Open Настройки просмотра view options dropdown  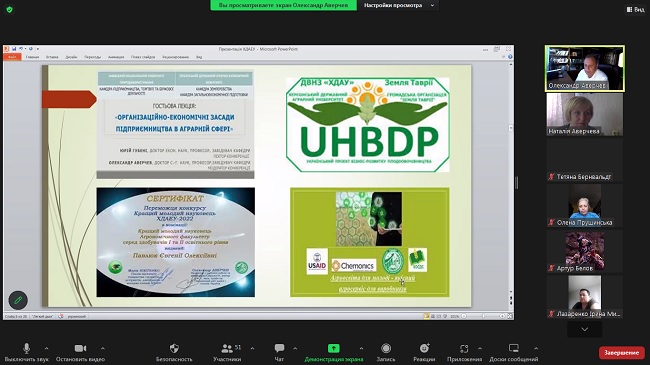399,5
